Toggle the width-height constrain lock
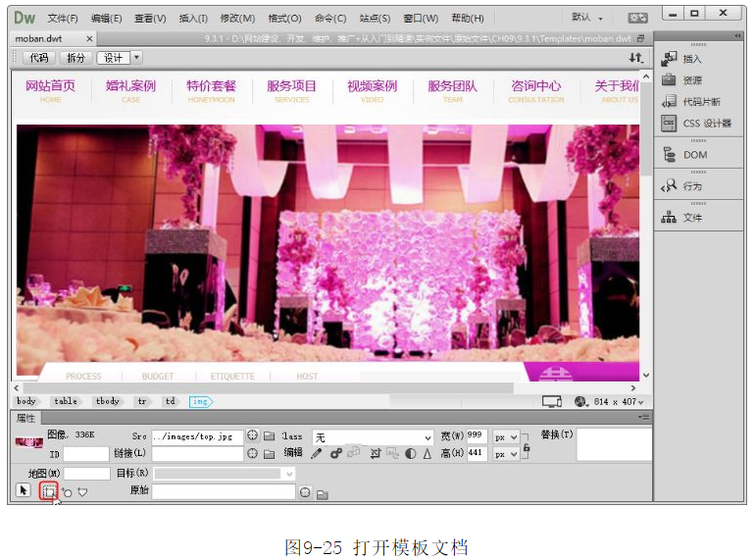The image size is (755, 560). 526,445
